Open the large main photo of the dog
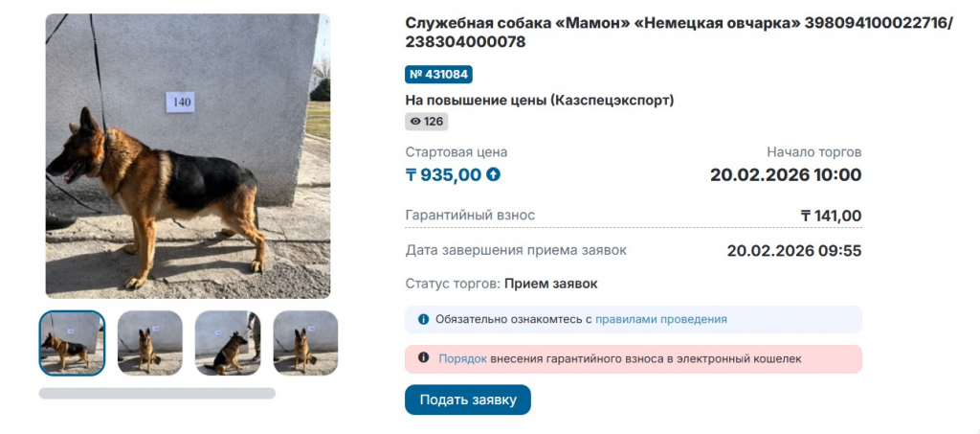This screenshot has width=980, height=434. 188,155
